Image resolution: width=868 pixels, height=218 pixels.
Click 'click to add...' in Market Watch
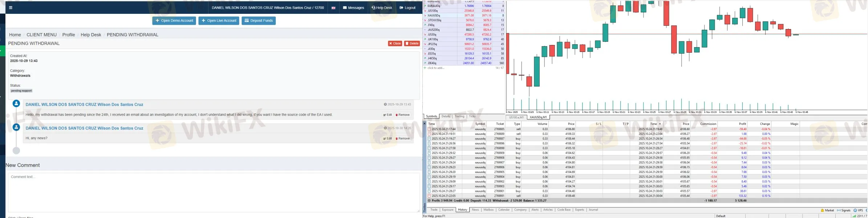(x=436, y=68)
